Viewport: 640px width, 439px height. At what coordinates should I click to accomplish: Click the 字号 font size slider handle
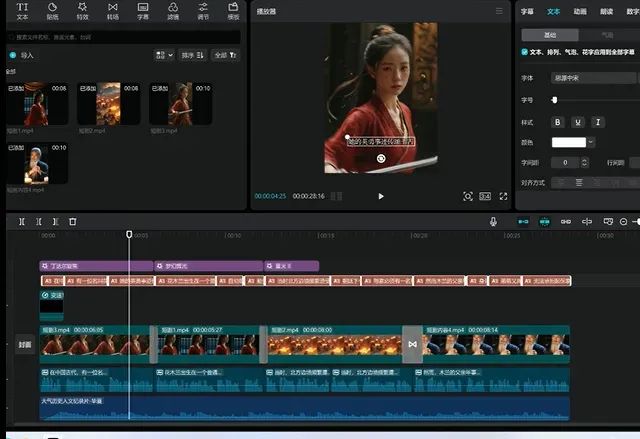click(554, 100)
